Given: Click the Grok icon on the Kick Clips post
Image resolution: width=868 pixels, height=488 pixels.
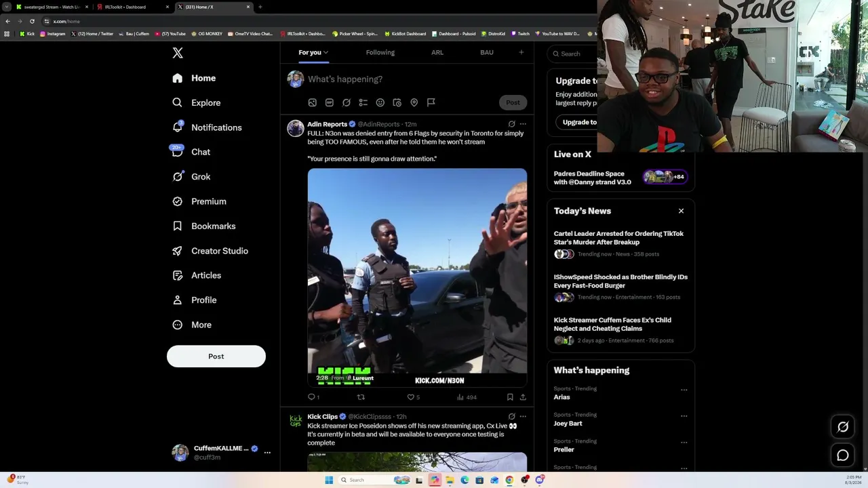Looking at the screenshot, I should point(511,416).
